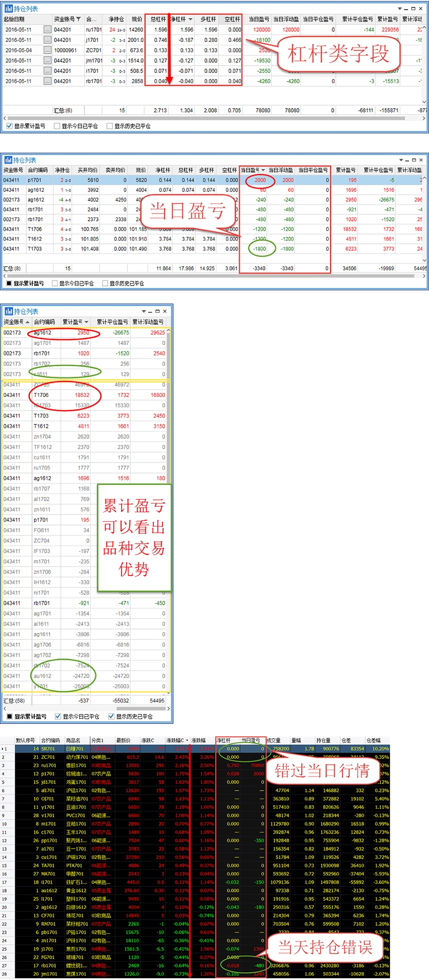Open ellipsis button in i1701 row, first panel
Image resolution: width=429 pixels, height=980 pixels.
click(47, 71)
